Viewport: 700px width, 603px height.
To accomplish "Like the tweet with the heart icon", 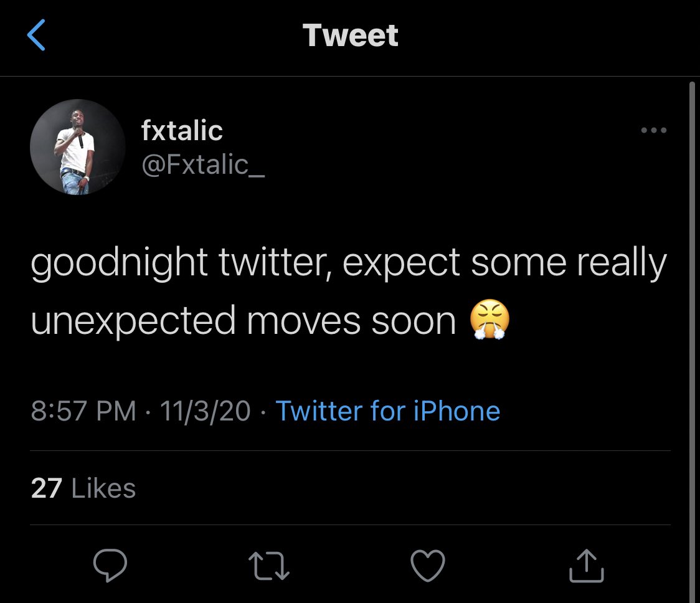I will [x=428, y=566].
